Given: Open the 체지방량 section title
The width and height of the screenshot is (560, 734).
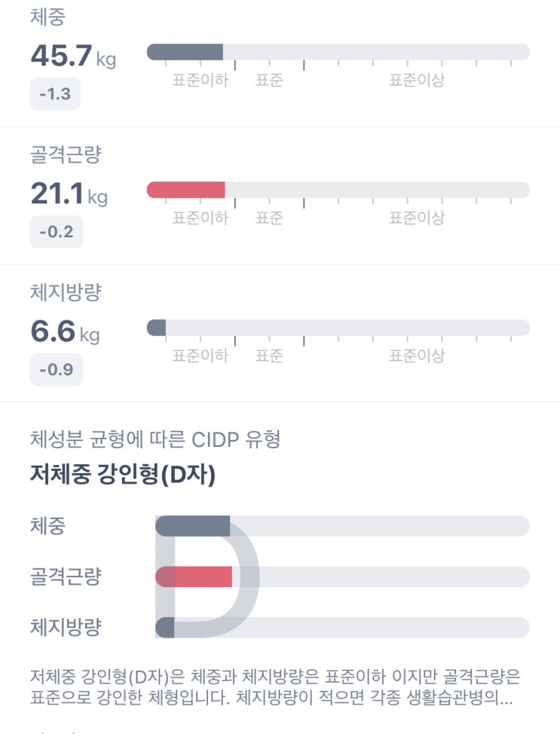Looking at the screenshot, I should pyautogui.click(x=66, y=292).
